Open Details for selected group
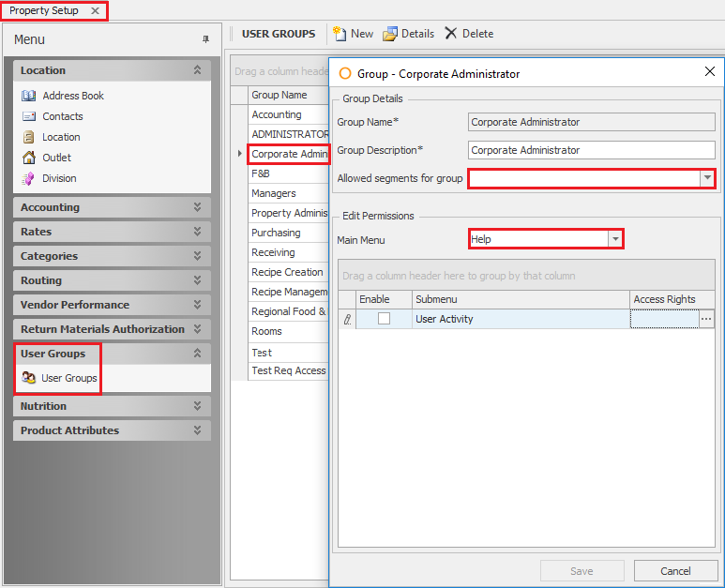The width and height of the screenshot is (725, 588). [408, 34]
